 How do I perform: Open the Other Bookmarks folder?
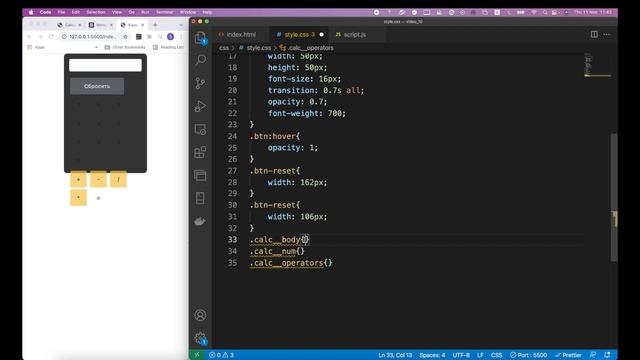click(125, 47)
